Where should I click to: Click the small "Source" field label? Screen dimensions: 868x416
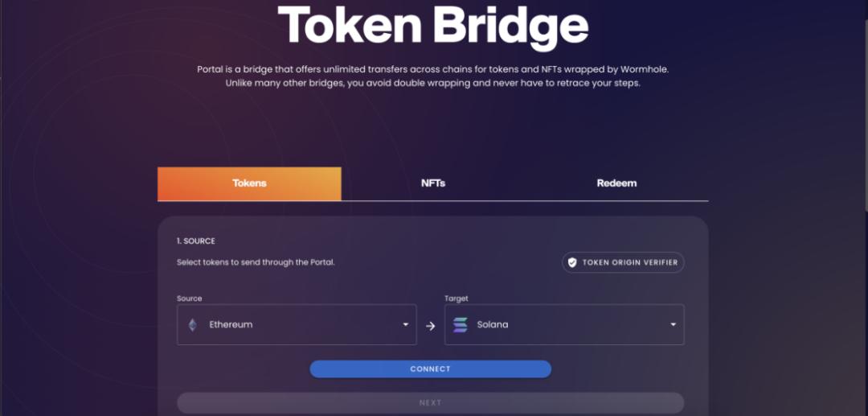(x=190, y=299)
